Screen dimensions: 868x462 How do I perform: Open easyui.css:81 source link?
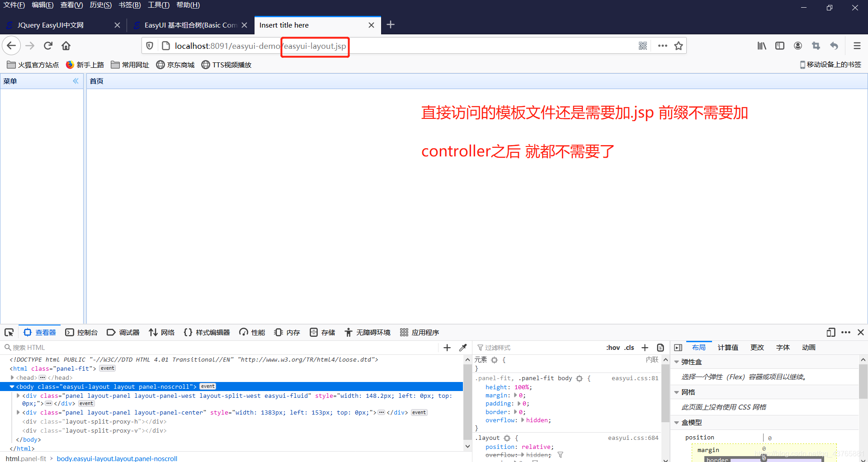[x=635, y=378]
